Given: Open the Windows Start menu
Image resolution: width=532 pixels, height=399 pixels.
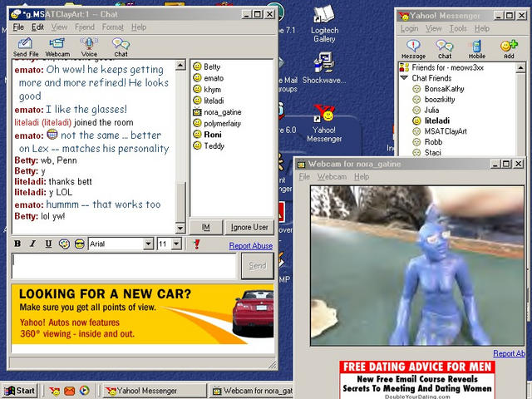Looking at the screenshot, I should (19, 391).
